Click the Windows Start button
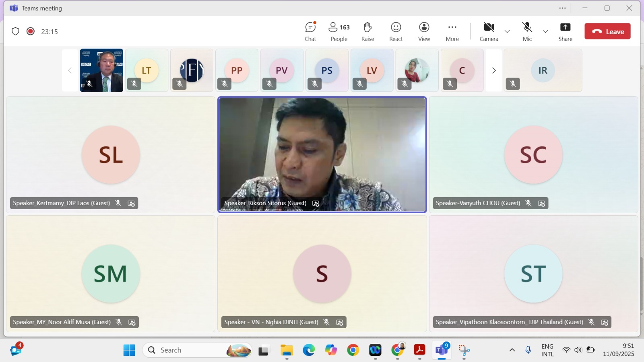Viewport: 644px width, 362px height. pos(129,350)
